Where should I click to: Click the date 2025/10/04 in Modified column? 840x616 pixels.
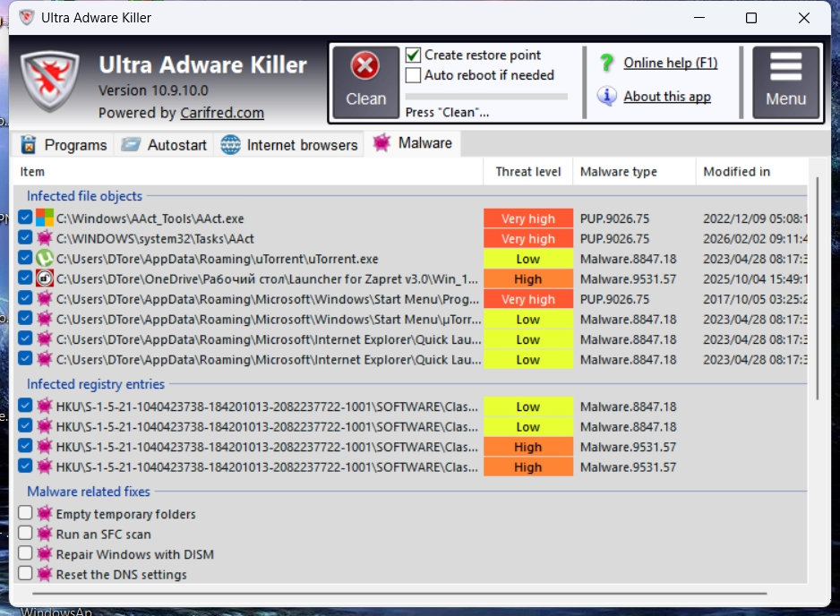point(755,279)
